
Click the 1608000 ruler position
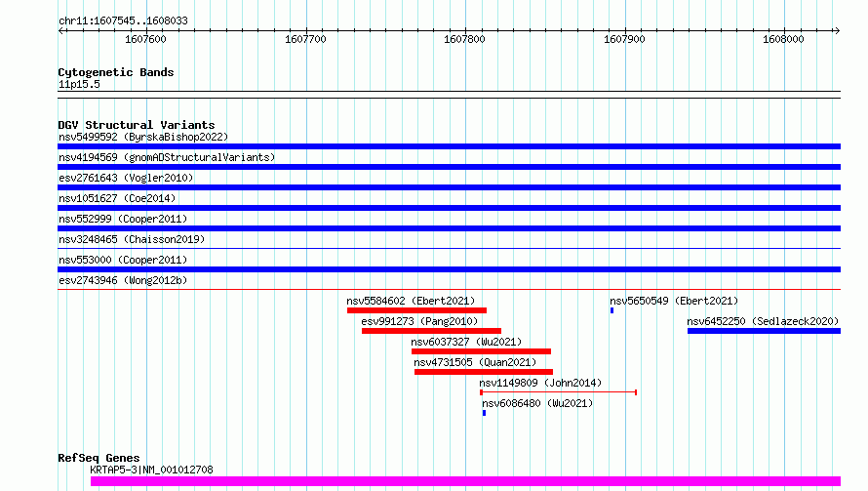tap(783, 39)
